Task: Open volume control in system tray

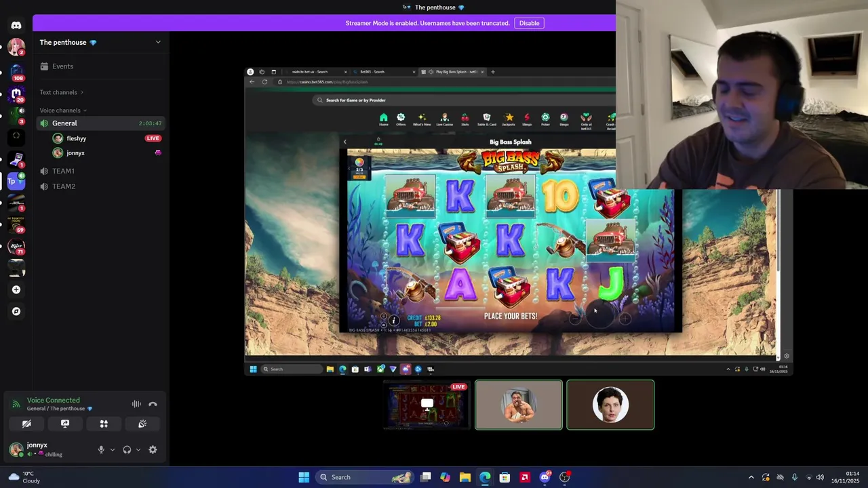Action: [821, 477]
